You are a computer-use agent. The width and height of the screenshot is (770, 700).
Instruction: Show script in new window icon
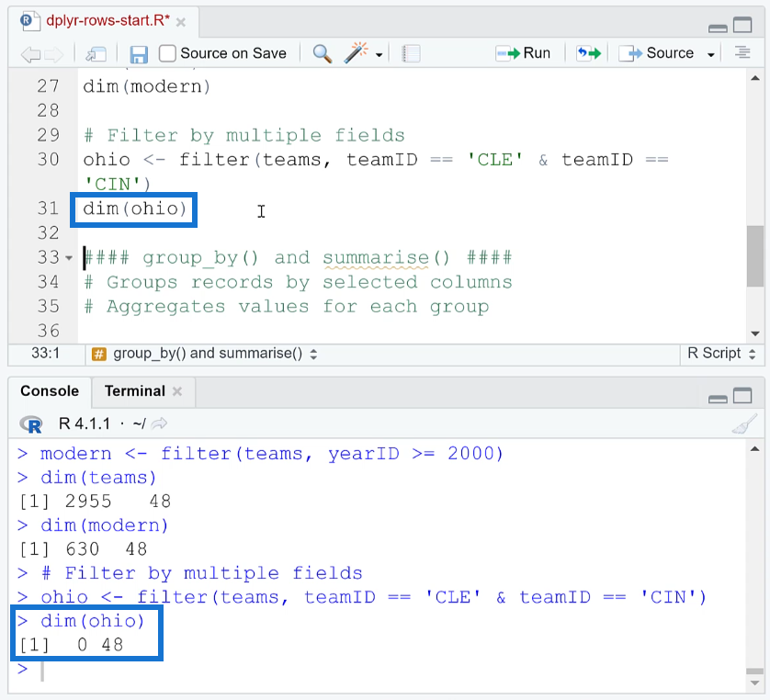[x=96, y=53]
